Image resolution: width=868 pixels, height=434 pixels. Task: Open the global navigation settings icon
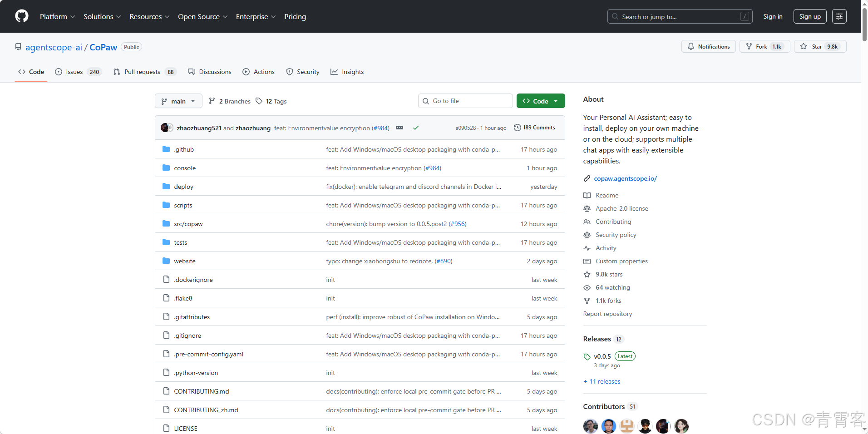pyautogui.click(x=839, y=16)
